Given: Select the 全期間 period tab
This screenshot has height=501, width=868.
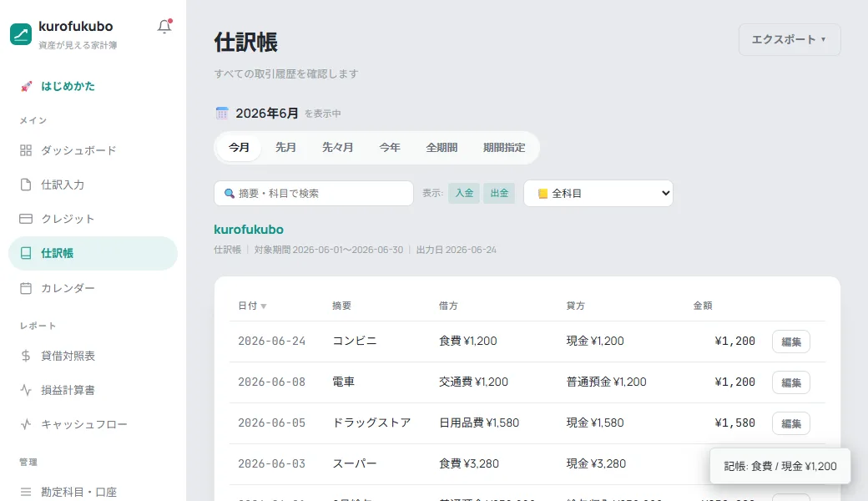Looking at the screenshot, I should [442, 148].
